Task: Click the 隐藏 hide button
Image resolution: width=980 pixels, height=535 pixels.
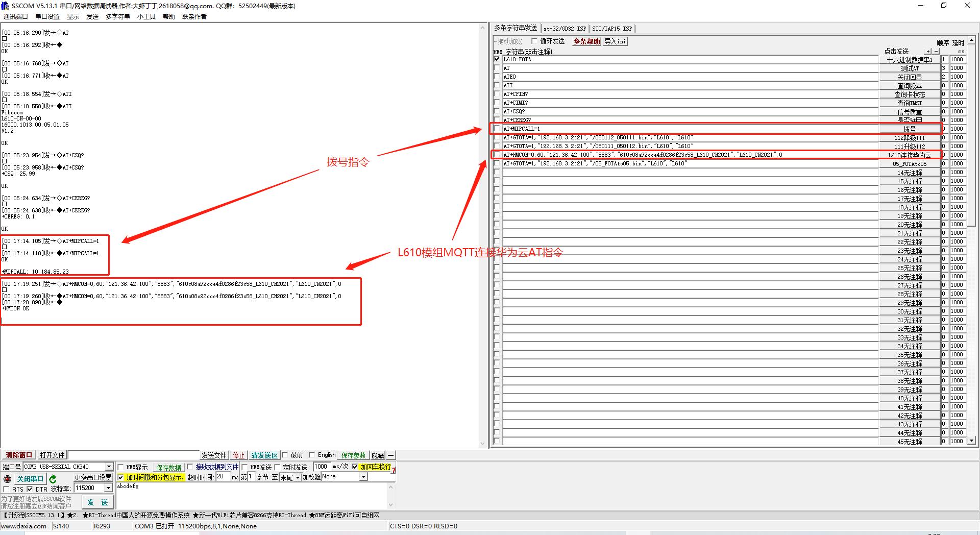Action: click(378, 455)
